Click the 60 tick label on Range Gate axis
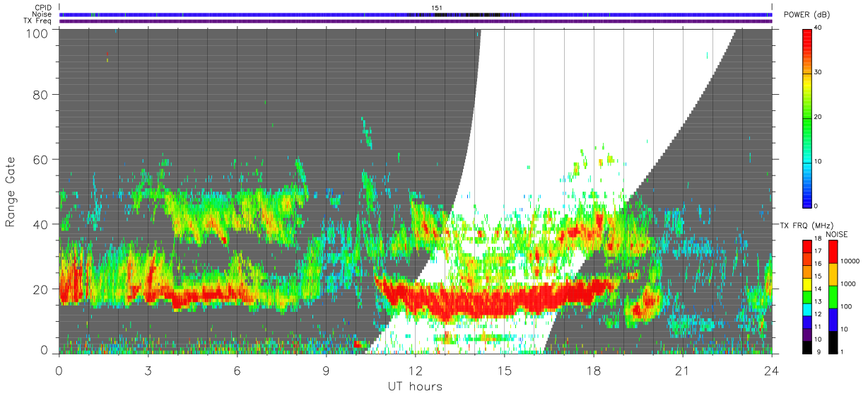This screenshot has width=868, height=401. [x=42, y=160]
